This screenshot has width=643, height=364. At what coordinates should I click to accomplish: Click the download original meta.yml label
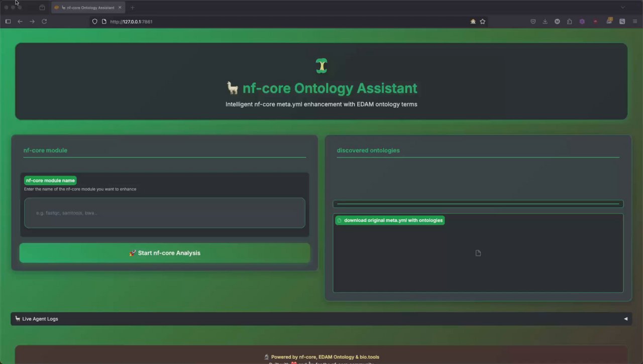coord(390,220)
